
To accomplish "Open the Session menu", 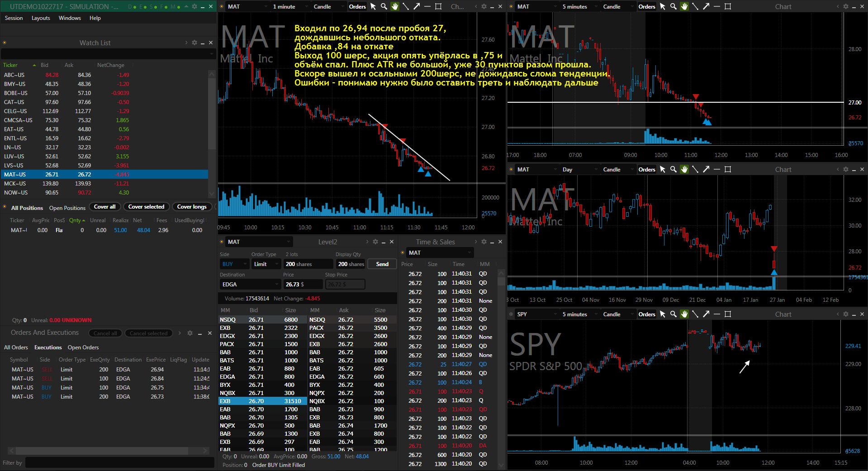I will pyautogui.click(x=14, y=18).
